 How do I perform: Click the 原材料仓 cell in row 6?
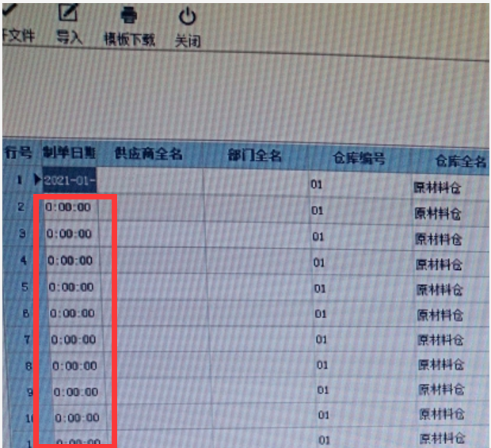point(440,315)
